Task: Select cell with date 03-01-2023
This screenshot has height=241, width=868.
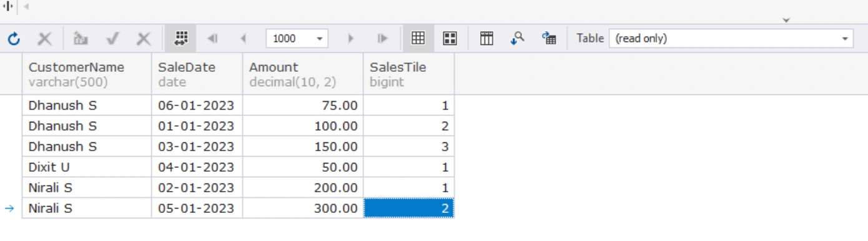Action: click(197, 147)
